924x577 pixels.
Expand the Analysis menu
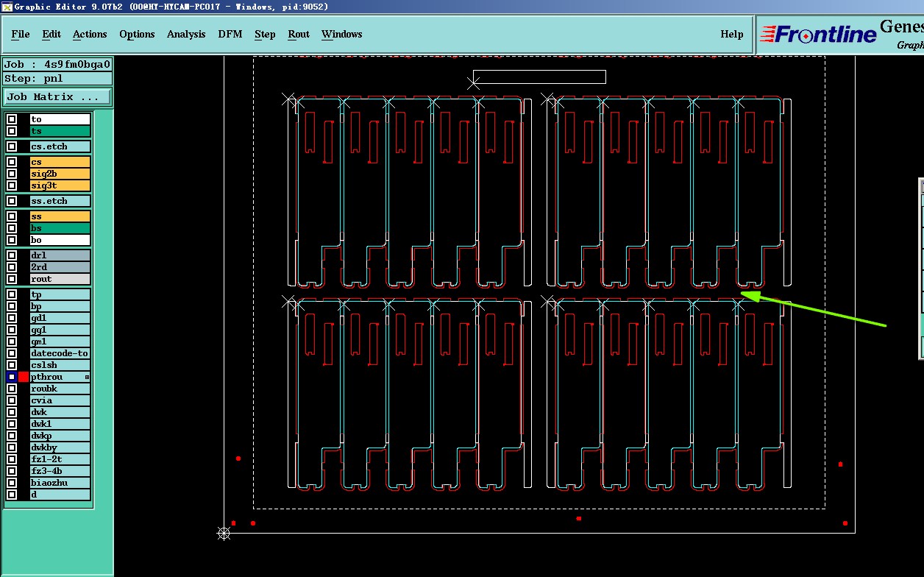click(x=186, y=34)
